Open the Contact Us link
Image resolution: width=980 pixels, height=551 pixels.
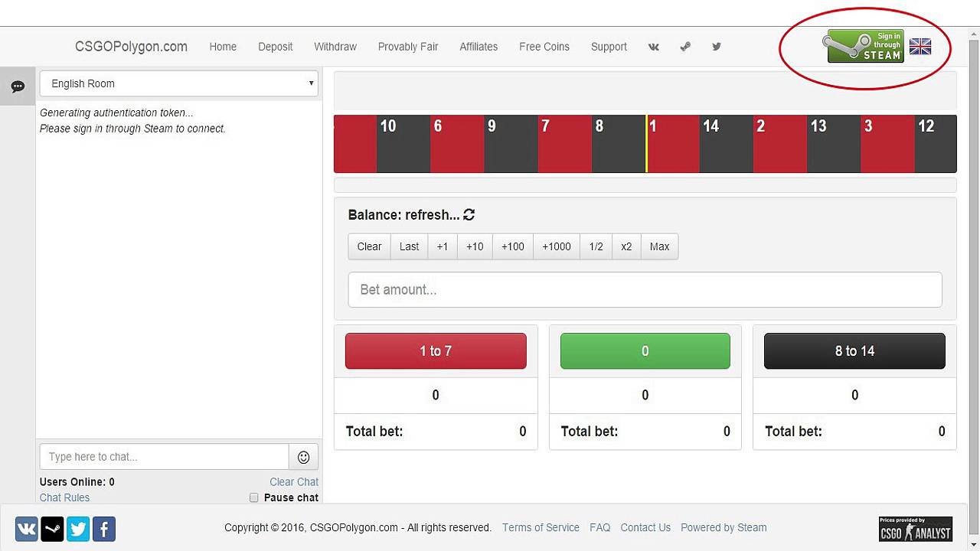click(645, 527)
